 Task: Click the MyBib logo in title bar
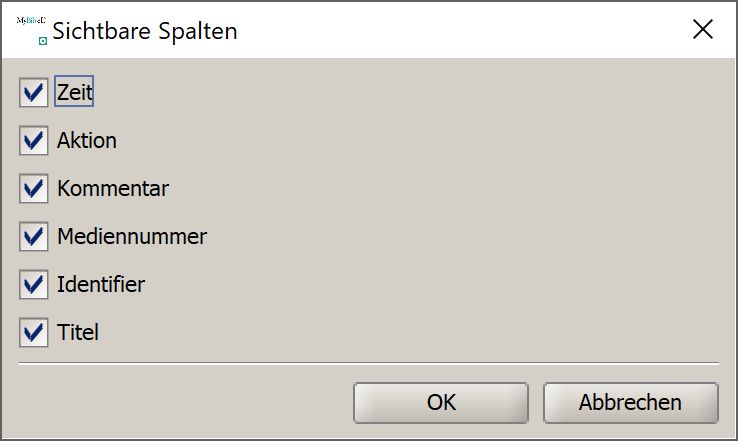click(31, 20)
